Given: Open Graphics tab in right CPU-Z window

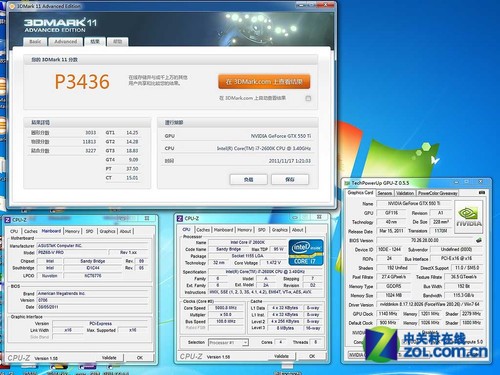Looking at the screenshot, I should pos(280,230).
